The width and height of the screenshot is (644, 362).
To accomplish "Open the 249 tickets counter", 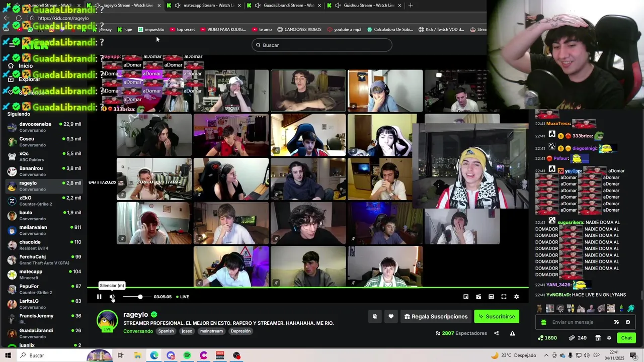I will pyautogui.click(x=578, y=338).
